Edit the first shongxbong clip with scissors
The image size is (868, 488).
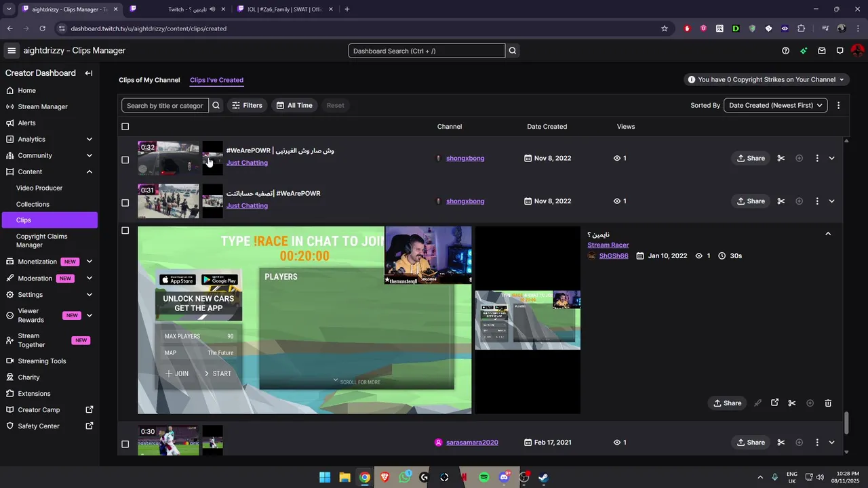(x=781, y=158)
